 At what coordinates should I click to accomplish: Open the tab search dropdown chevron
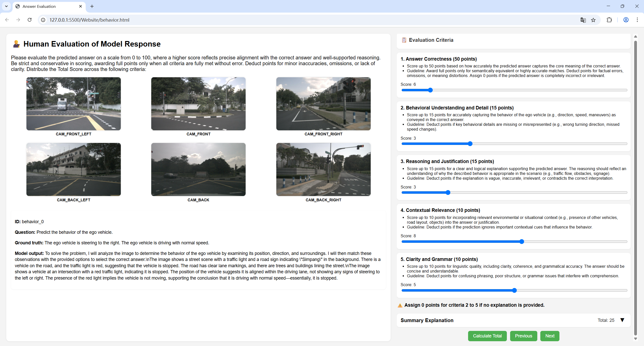6,6
